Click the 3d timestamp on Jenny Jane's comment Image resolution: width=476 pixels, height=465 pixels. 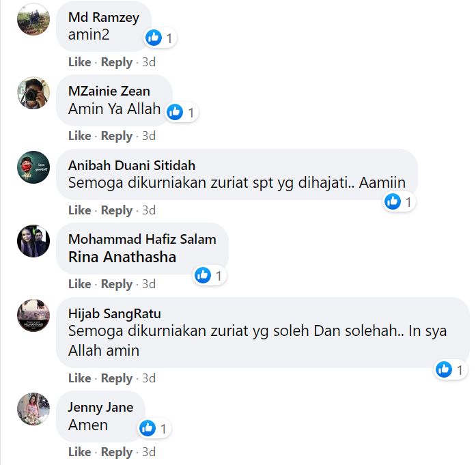(149, 452)
